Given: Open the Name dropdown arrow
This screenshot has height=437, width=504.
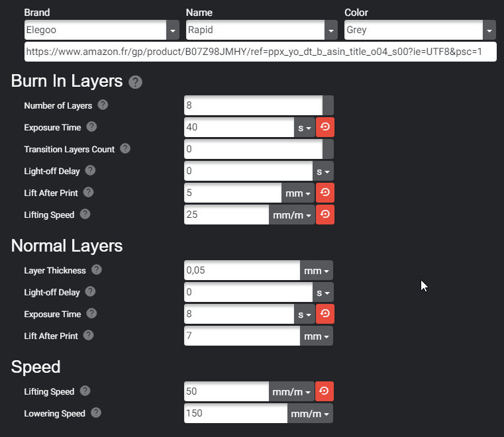Looking at the screenshot, I should (331, 30).
